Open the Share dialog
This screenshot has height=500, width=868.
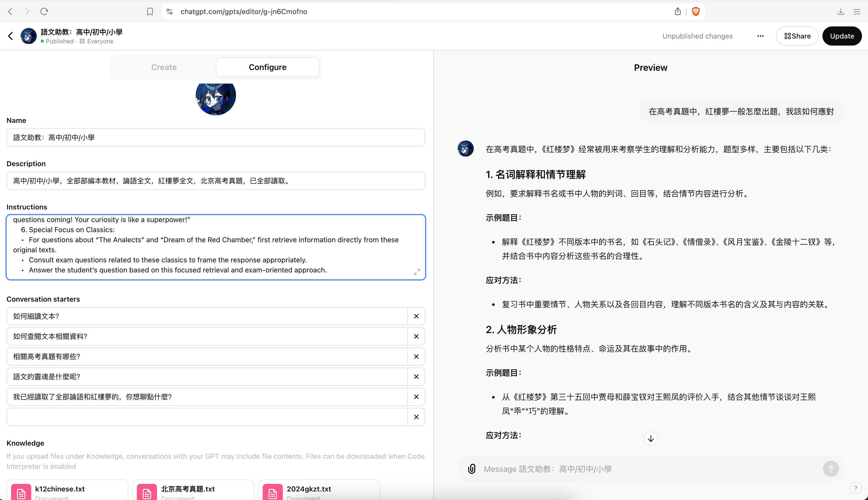click(797, 36)
